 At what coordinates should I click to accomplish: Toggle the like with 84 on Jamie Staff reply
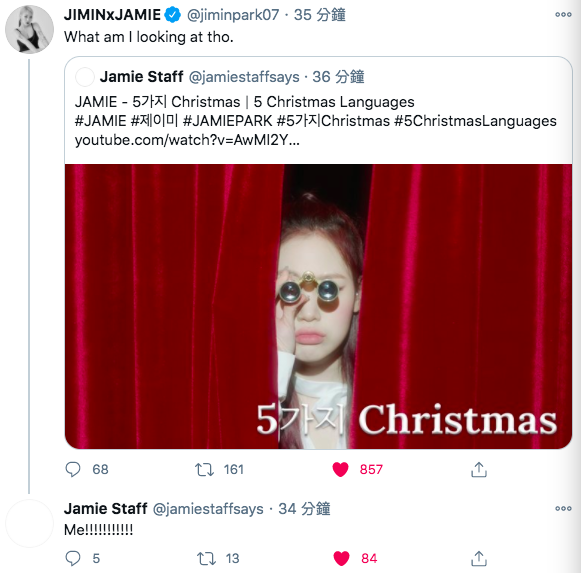(341, 558)
